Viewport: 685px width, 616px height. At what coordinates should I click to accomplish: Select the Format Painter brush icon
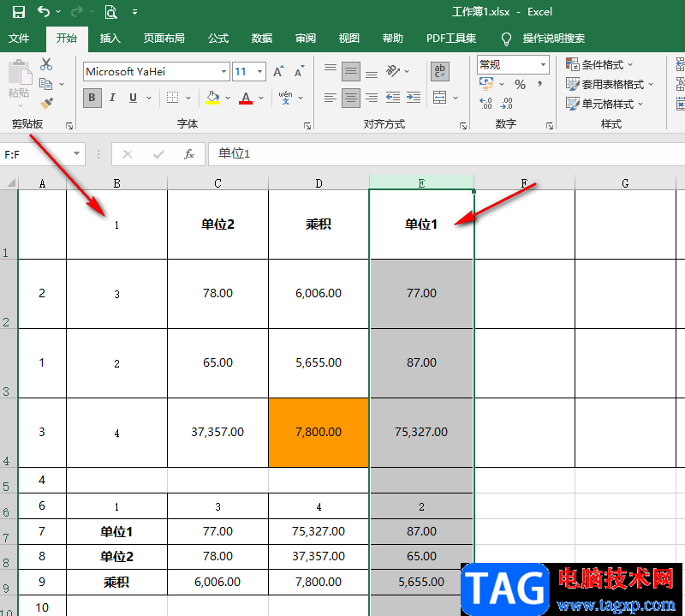pos(46,103)
